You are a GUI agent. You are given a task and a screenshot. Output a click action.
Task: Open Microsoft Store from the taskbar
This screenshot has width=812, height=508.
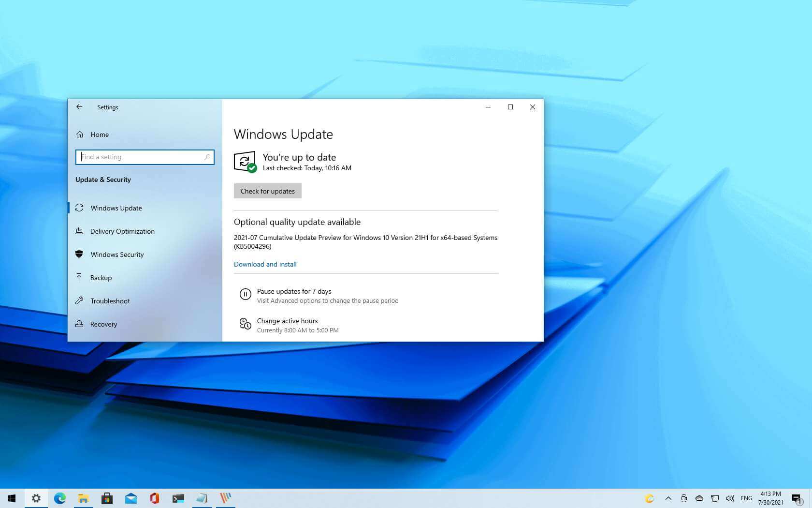(x=107, y=498)
